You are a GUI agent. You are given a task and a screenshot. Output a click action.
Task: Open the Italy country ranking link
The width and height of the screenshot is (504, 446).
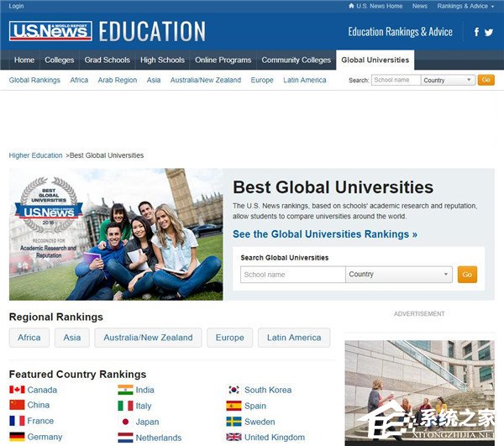click(144, 406)
